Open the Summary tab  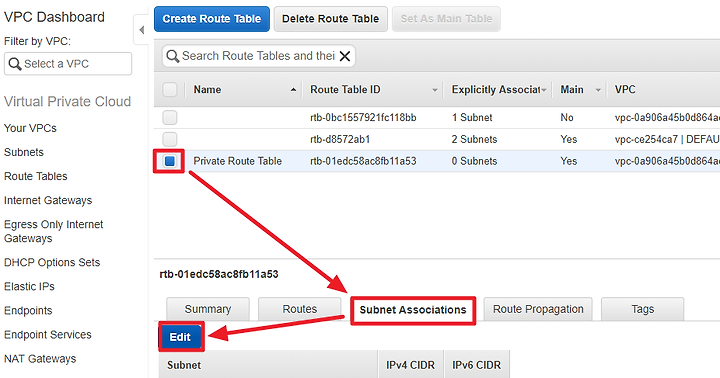(x=208, y=309)
